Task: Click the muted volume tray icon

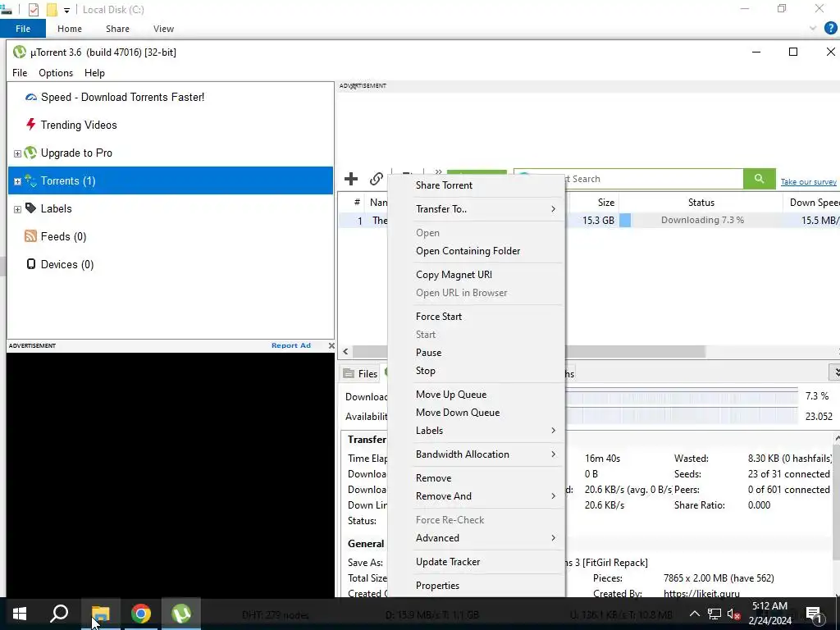Action: click(734, 614)
